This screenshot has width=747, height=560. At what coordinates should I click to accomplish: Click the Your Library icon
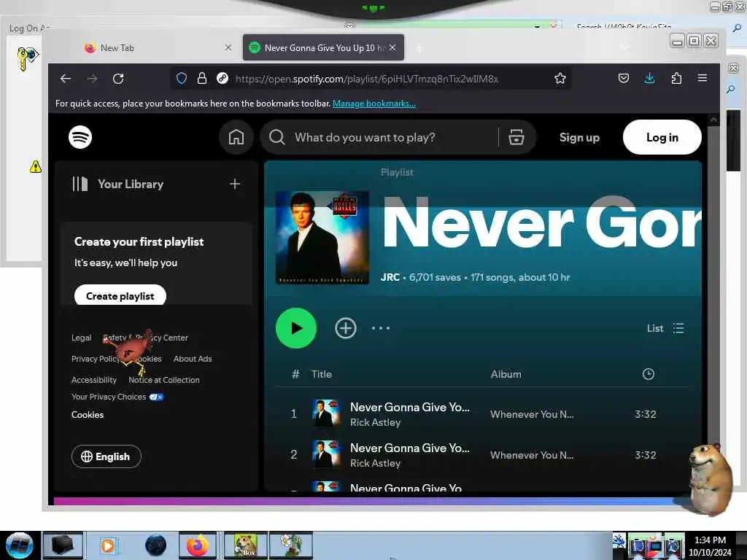coord(80,184)
